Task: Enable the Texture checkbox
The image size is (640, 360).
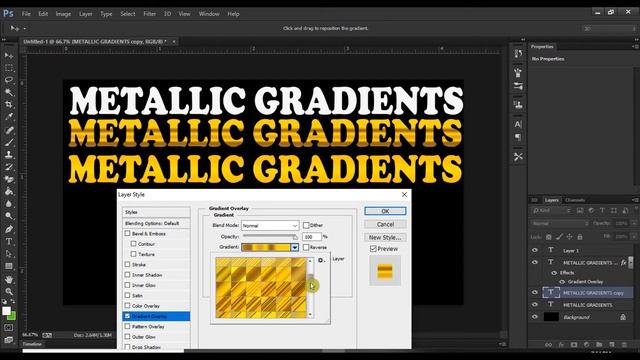Action: coord(133,254)
